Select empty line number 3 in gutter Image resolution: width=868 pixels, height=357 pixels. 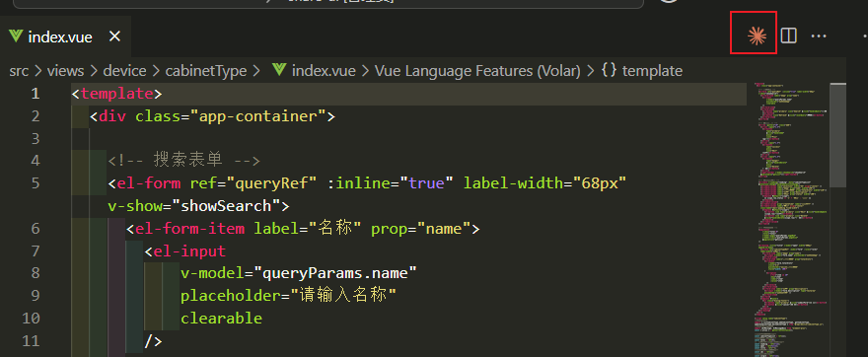[x=36, y=138]
